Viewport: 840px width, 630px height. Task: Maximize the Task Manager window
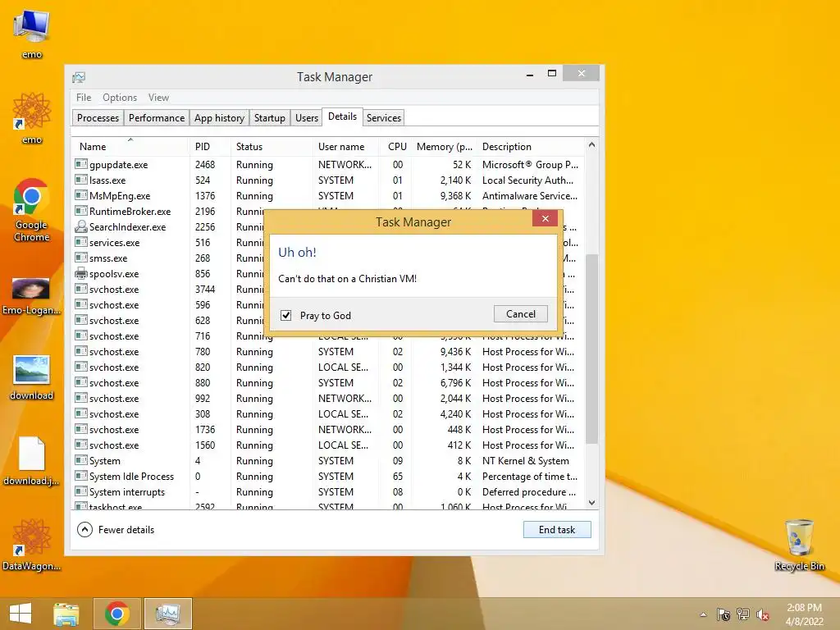pos(552,73)
